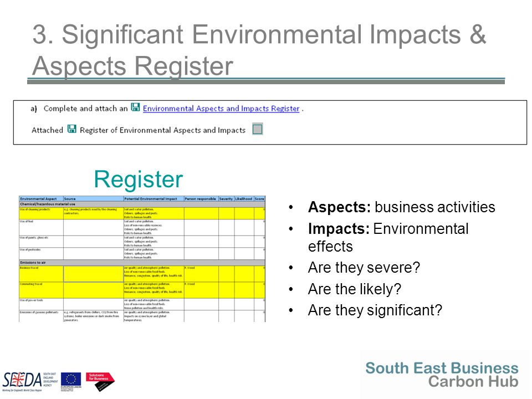This screenshot has height=399, width=532.
Task: Click the Solutions for Business logo
Action: point(100,381)
